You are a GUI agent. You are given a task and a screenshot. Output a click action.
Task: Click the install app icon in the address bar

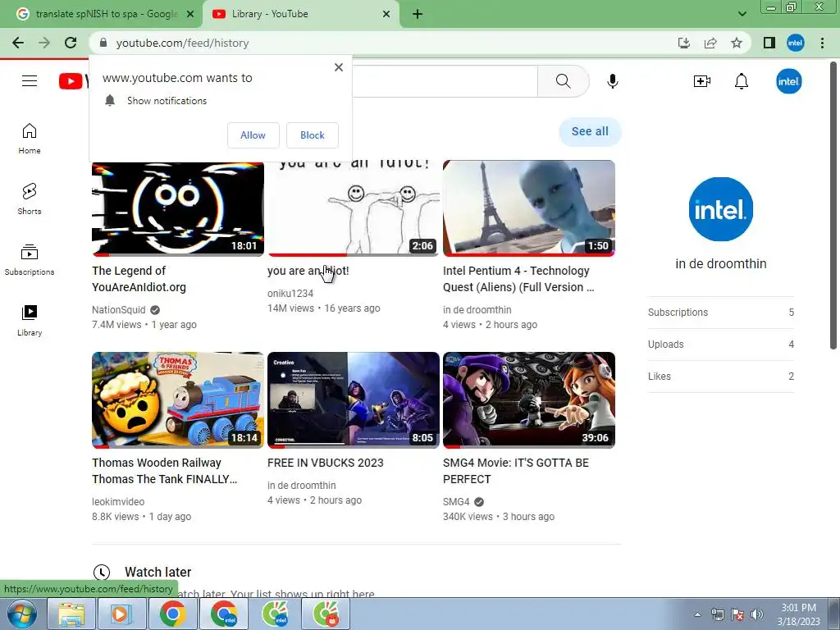[x=683, y=43]
